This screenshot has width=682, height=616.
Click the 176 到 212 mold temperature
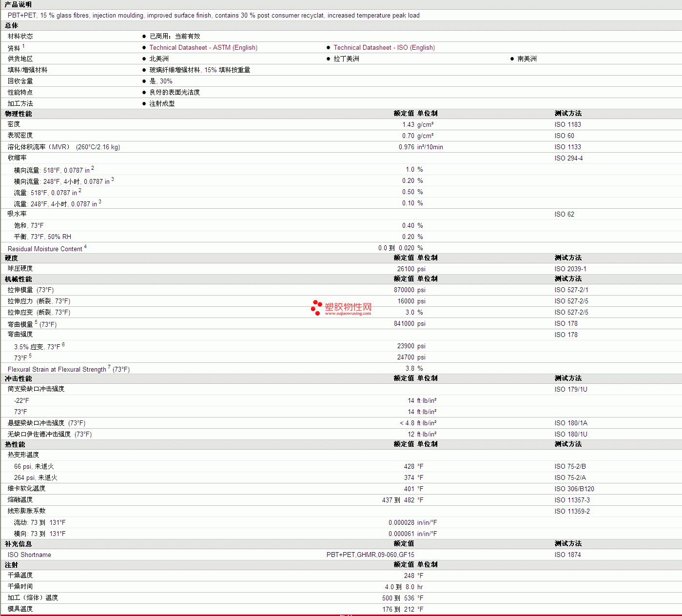click(398, 609)
